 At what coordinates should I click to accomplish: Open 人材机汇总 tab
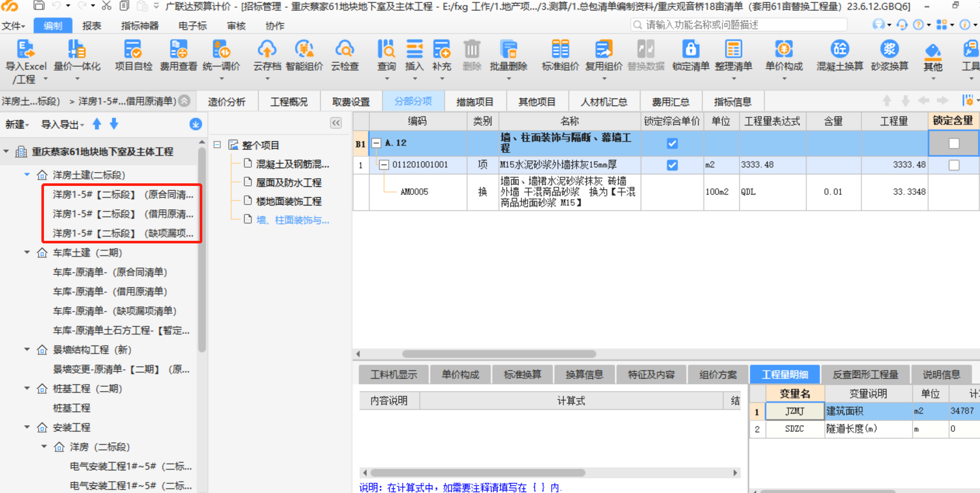pyautogui.click(x=604, y=102)
